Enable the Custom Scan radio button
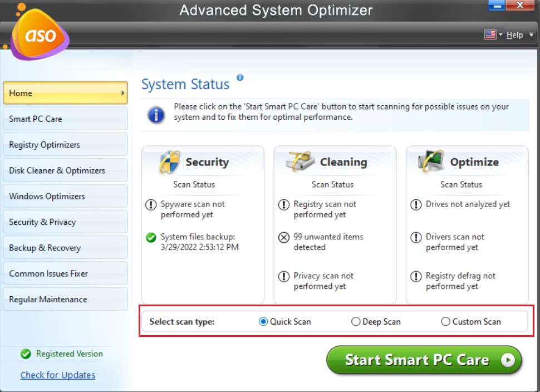The height and width of the screenshot is (392, 540). click(445, 322)
